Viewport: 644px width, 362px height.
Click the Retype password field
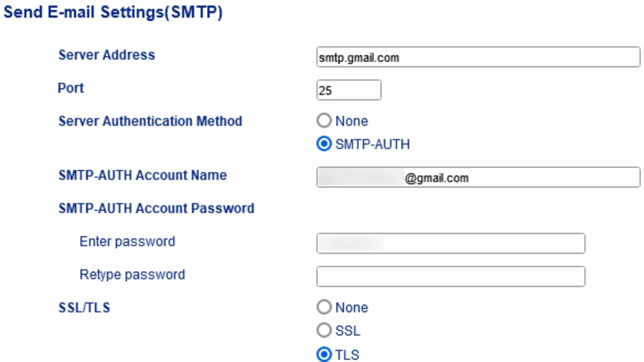click(x=451, y=276)
